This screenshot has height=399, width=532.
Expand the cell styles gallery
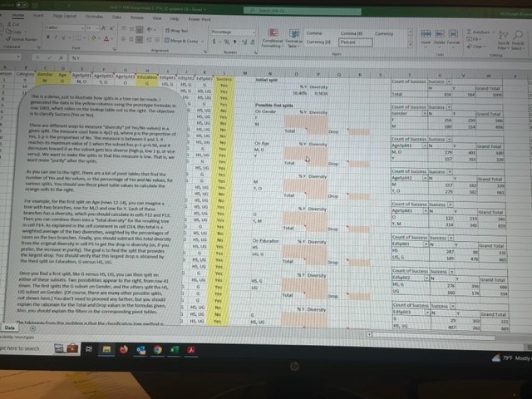410,45
